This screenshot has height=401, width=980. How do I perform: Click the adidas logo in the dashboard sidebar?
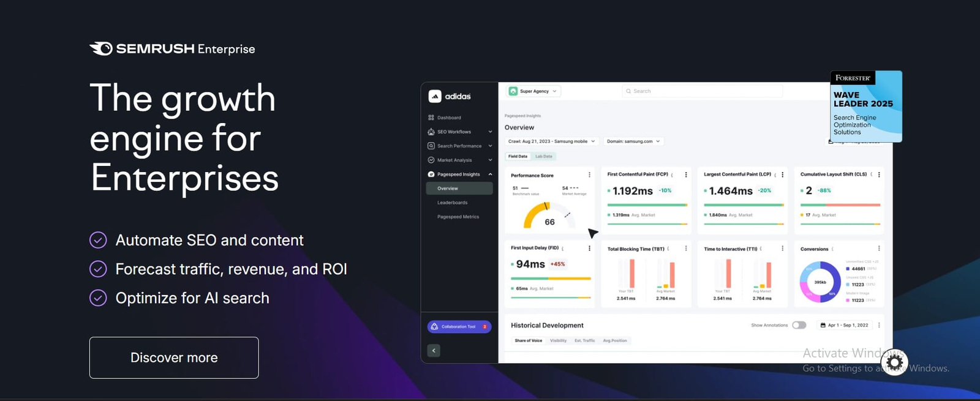coord(450,96)
